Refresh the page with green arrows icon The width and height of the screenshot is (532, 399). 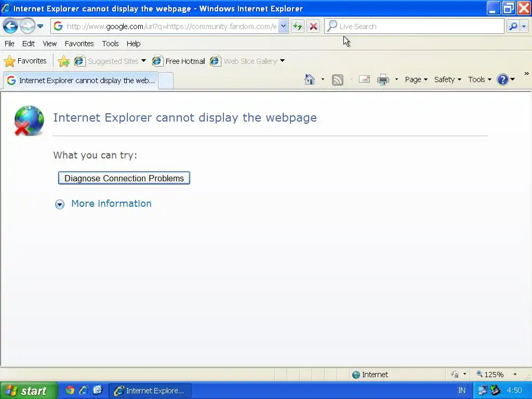[298, 26]
